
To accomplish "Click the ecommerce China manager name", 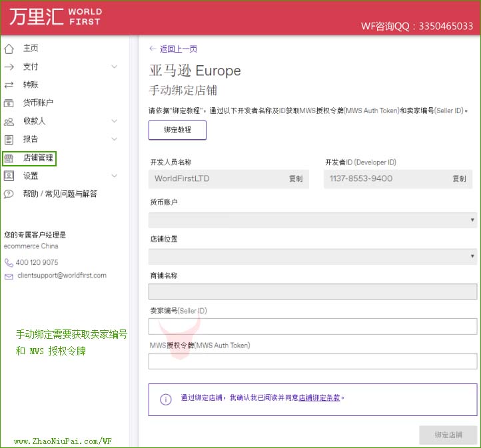I will [x=31, y=246].
